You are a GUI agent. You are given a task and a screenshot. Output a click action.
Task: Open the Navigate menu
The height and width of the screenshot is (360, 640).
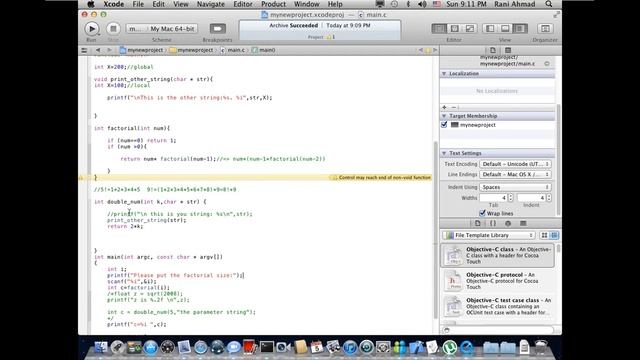[211, 4]
